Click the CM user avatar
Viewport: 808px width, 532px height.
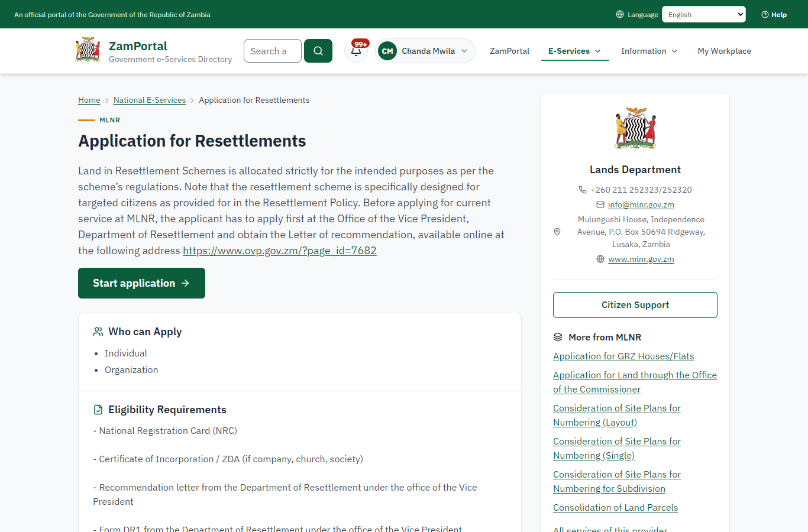click(x=387, y=51)
